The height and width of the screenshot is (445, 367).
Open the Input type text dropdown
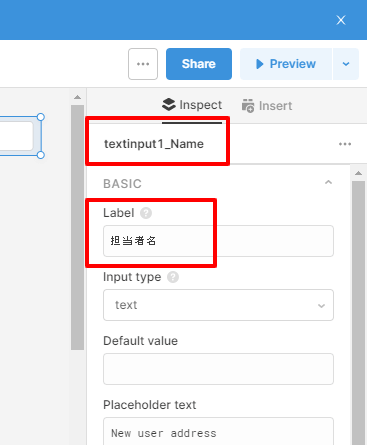(x=218, y=305)
